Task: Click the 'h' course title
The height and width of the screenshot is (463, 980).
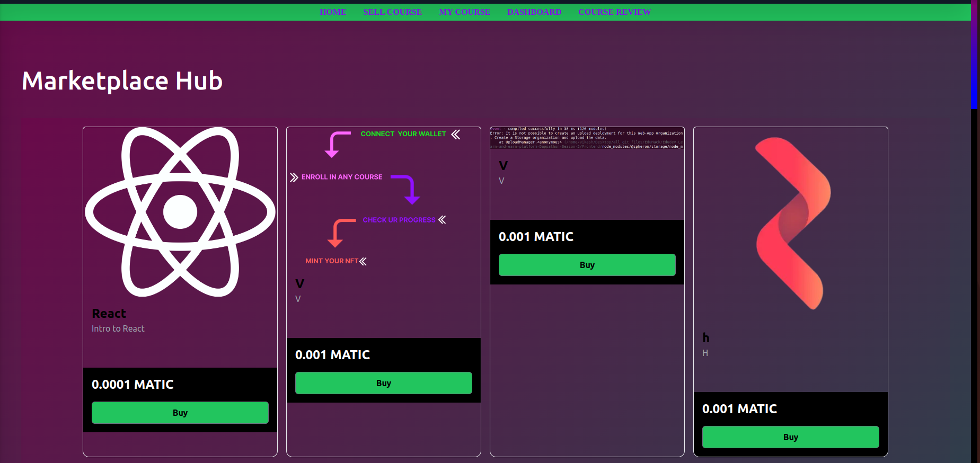Action: 705,338
